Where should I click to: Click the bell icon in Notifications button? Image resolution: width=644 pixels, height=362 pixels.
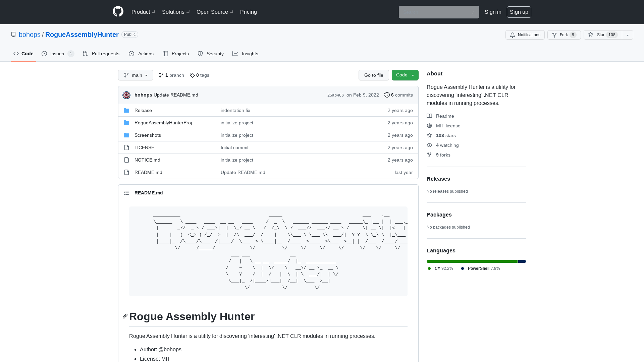point(513,35)
